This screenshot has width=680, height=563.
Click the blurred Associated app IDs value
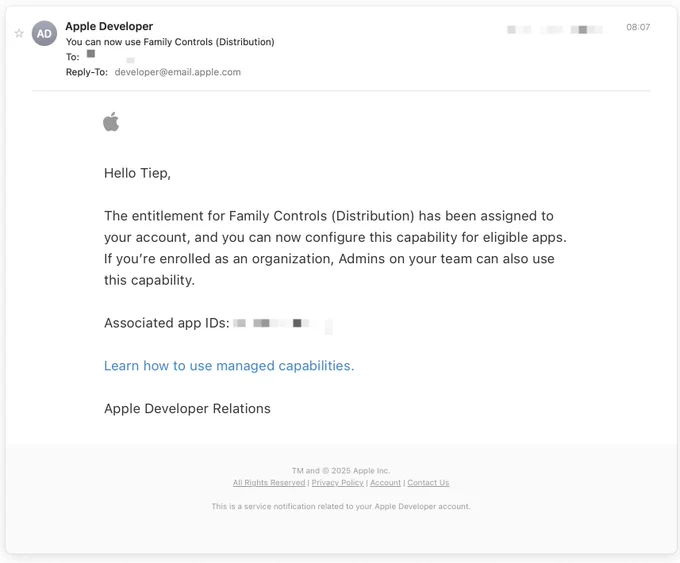283,324
